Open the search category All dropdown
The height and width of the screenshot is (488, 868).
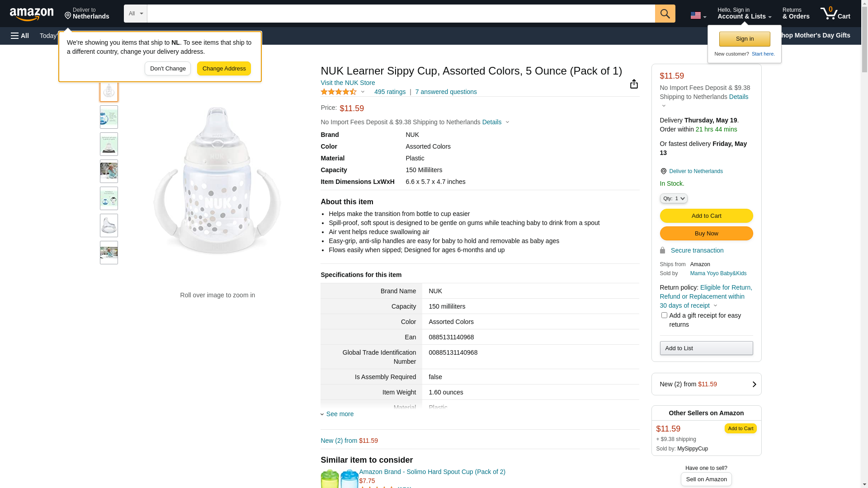tap(135, 14)
